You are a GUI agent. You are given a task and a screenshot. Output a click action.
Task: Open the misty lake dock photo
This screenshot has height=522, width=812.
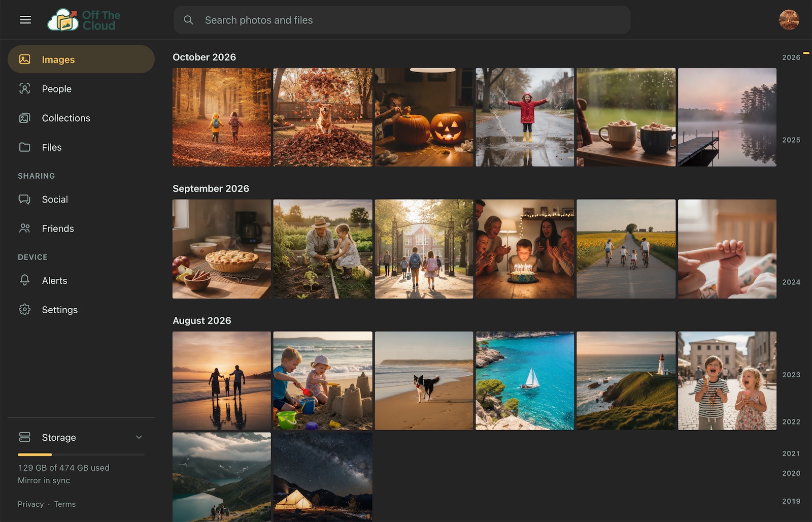click(727, 117)
